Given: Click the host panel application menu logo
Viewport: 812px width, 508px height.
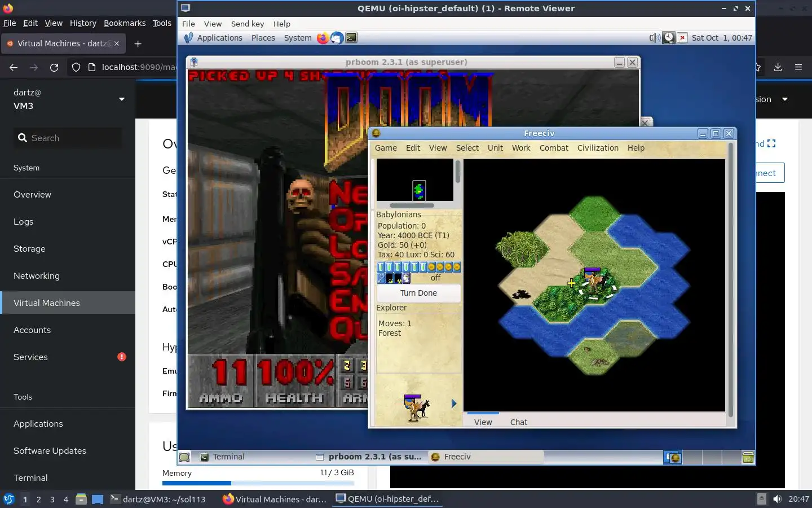Looking at the screenshot, I should point(8,499).
